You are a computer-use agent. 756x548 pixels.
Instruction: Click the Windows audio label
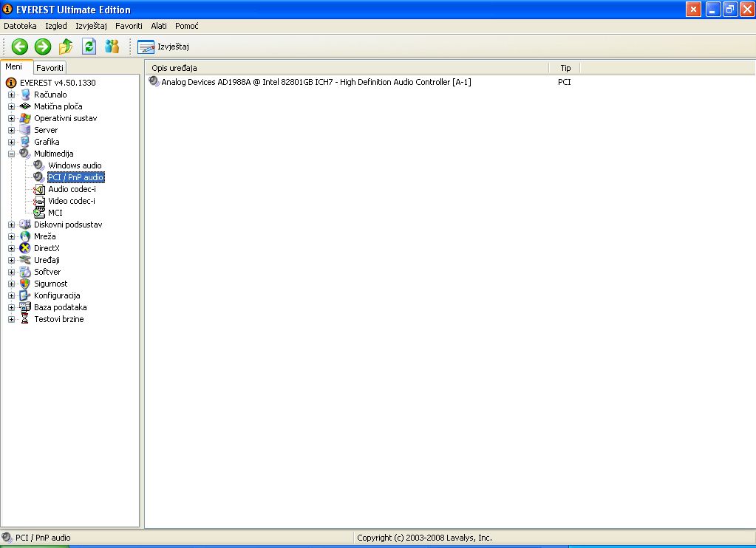(x=75, y=165)
